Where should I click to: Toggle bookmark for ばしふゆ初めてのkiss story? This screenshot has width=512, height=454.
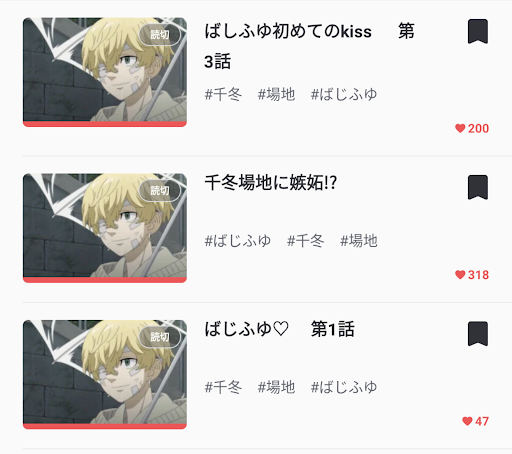click(x=478, y=31)
